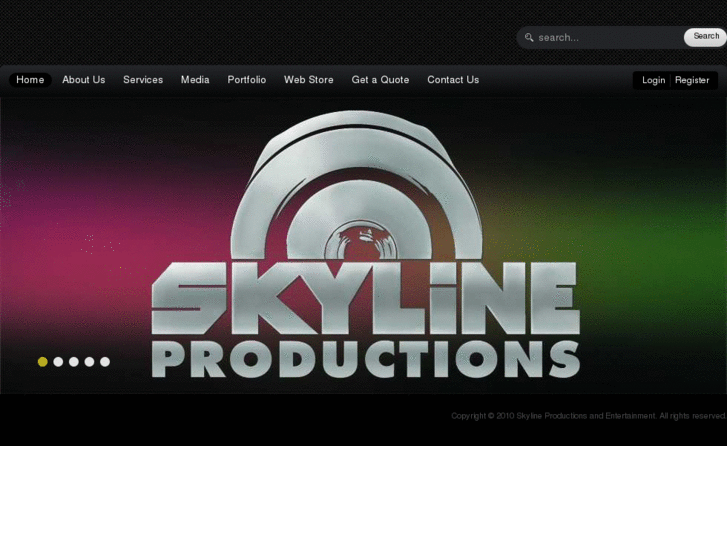Switch to the fifth slideshow dot
Viewport: 727px width, 545px height.
[105, 362]
